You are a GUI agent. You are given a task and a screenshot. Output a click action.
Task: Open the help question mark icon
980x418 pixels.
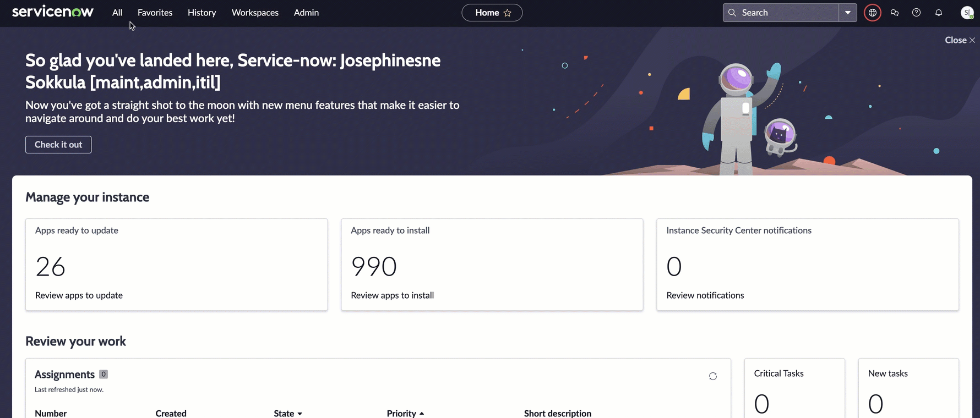click(917, 13)
